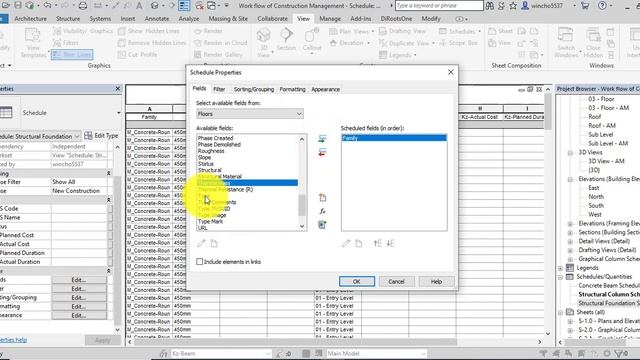
Task: Click the search keyword input field
Action: point(439,6)
